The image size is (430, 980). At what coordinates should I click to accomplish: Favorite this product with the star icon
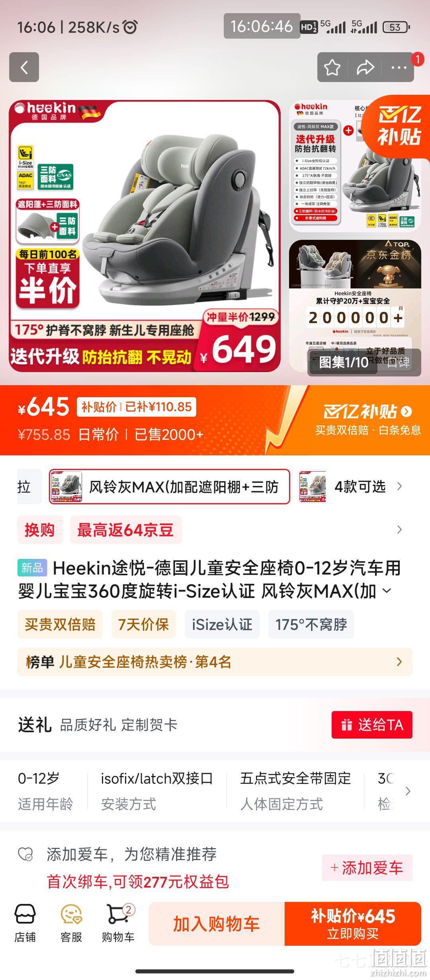click(332, 67)
